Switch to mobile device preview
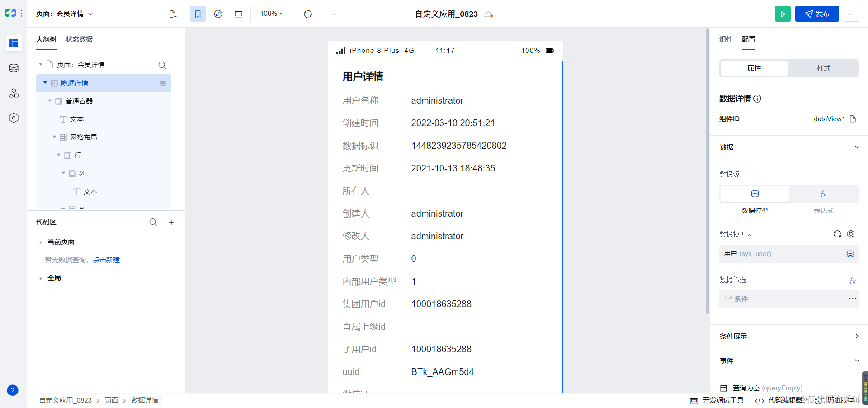Screen dimensions: 868x408 click(x=198, y=14)
